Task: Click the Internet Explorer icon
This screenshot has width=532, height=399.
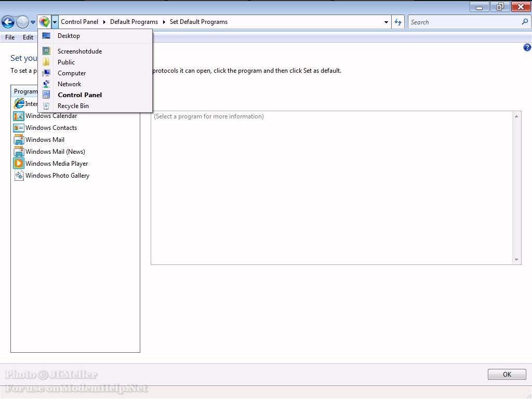Action: pos(19,103)
